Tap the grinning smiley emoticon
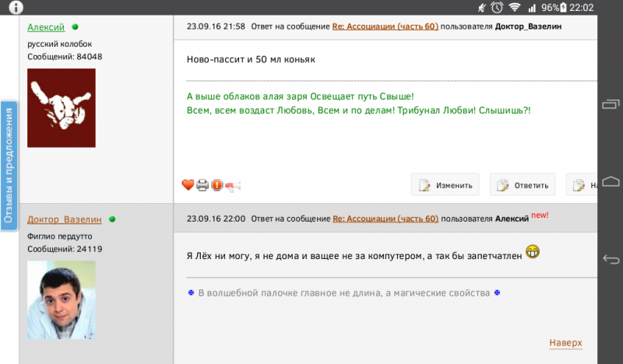This screenshot has width=623, height=364. point(533,252)
